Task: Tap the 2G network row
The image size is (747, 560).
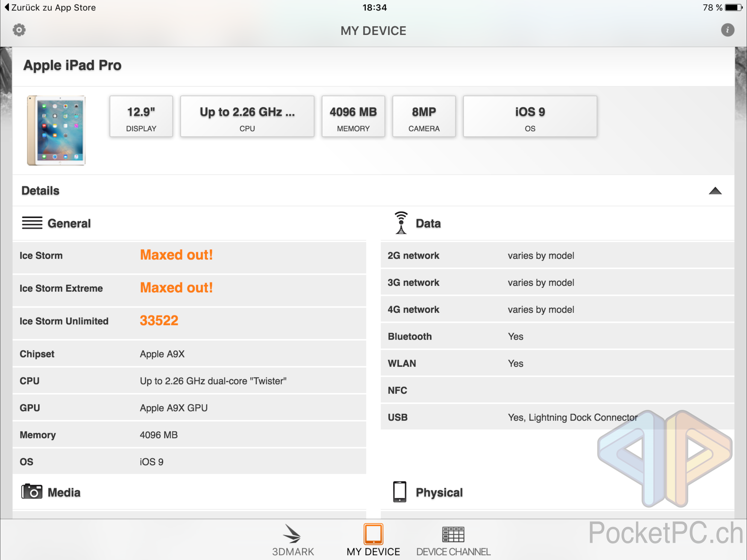Action: (557, 255)
